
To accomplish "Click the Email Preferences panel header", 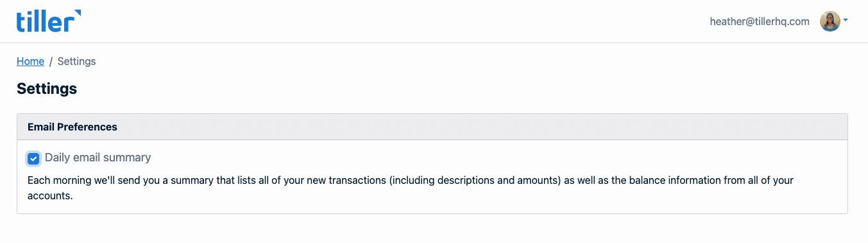I will pos(432,127).
